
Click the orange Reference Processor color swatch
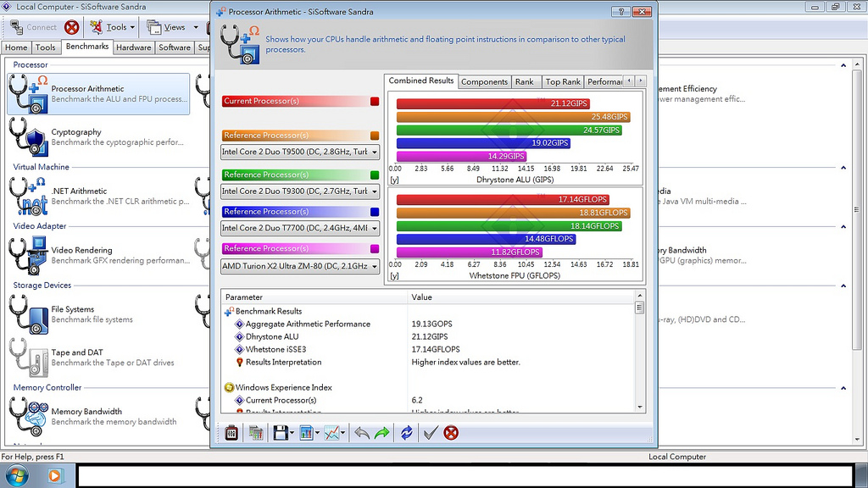pos(375,136)
